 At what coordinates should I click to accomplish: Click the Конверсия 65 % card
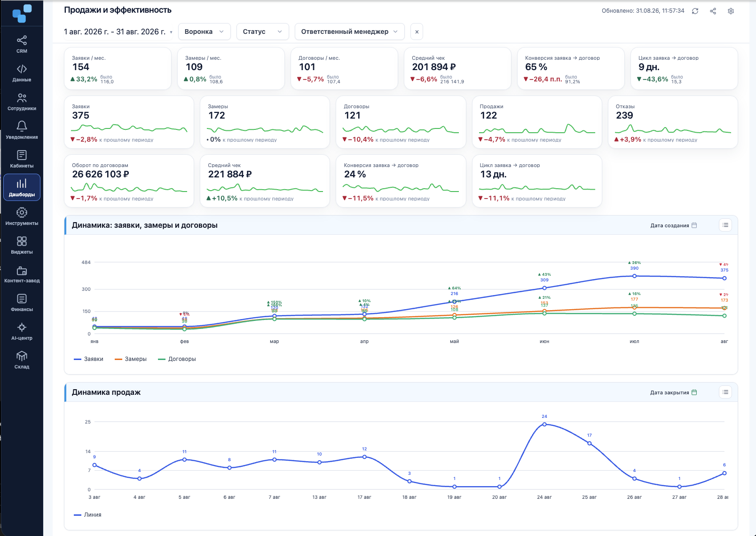tap(571, 68)
